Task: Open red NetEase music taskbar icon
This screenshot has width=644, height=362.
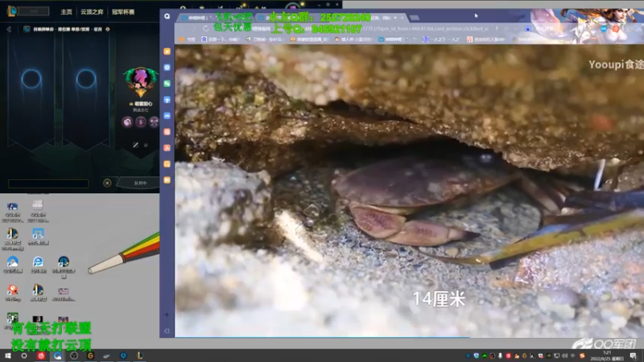Action: tap(41, 356)
